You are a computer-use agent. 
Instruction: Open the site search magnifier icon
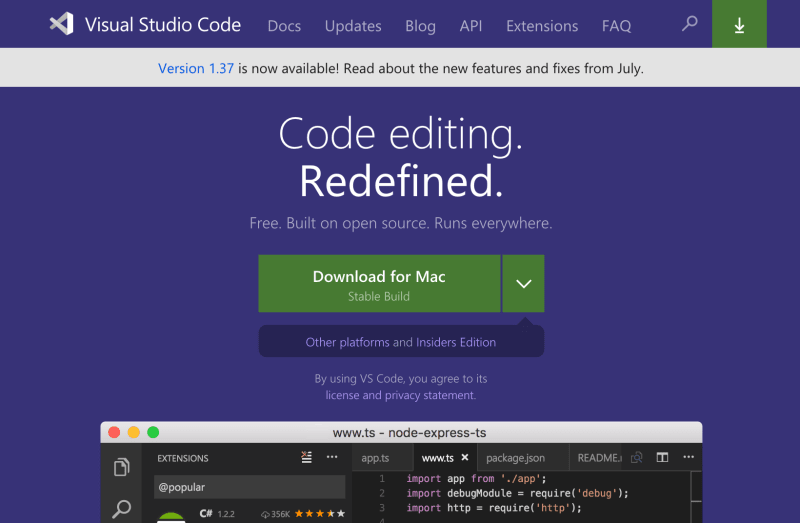[690, 23]
